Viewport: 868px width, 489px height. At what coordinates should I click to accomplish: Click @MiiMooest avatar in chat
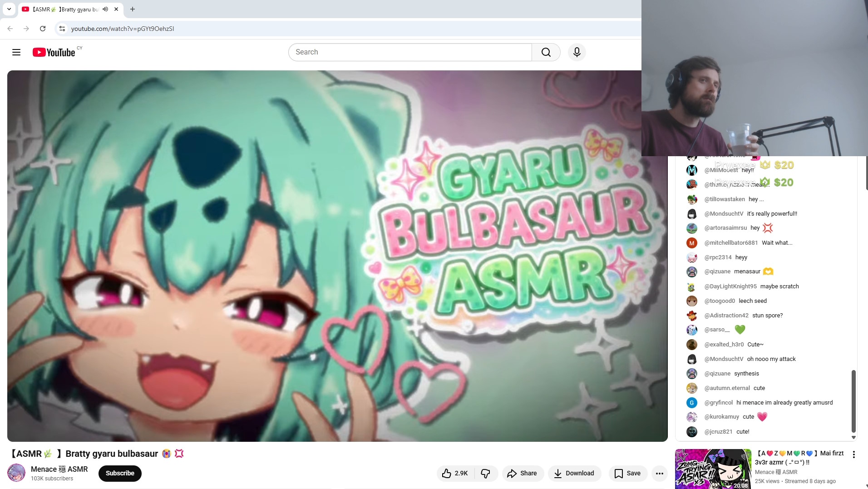pyautogui.click(x=691, y=170)
